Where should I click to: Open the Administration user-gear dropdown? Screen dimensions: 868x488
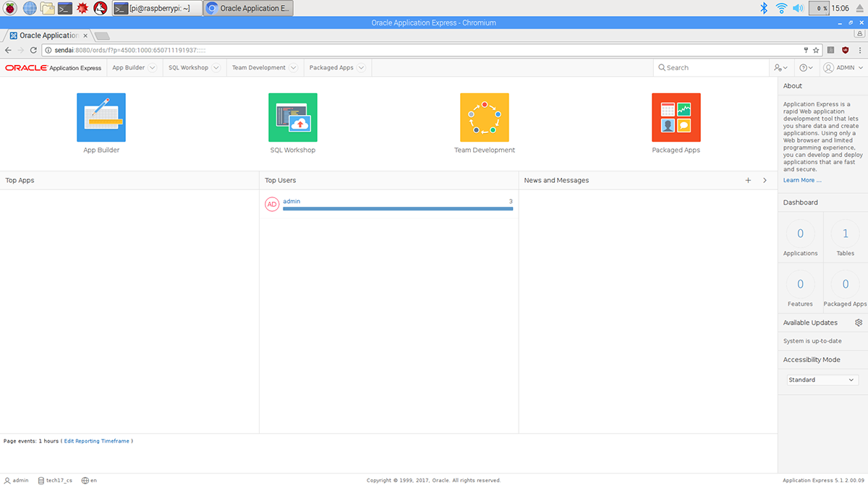tap(780, 67)
